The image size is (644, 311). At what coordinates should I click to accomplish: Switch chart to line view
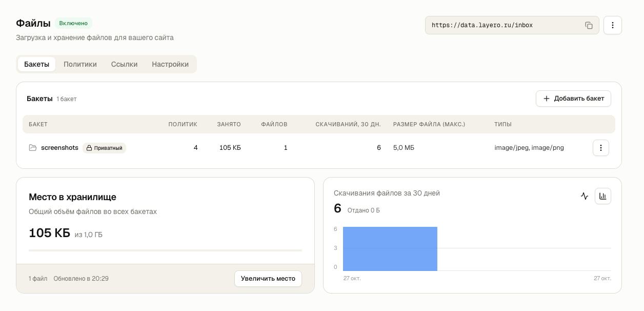pos(585,196)
